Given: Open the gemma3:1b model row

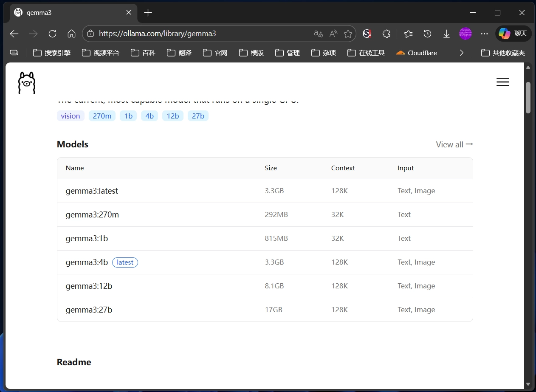Looking at the screenshot, I should 265,239.
